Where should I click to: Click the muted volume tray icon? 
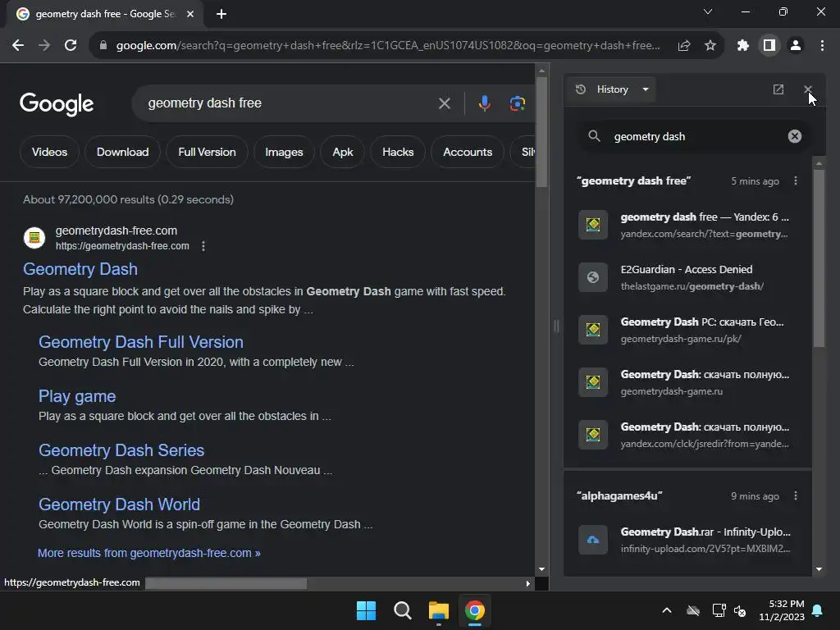(x=741, y=610)
